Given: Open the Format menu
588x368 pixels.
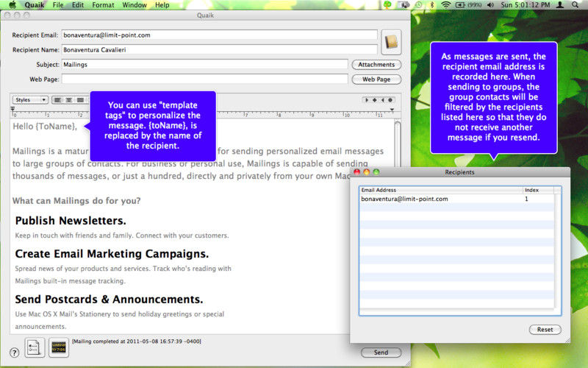Looking at the screenshot, I should pyautogui.click(x=103, y=5).
